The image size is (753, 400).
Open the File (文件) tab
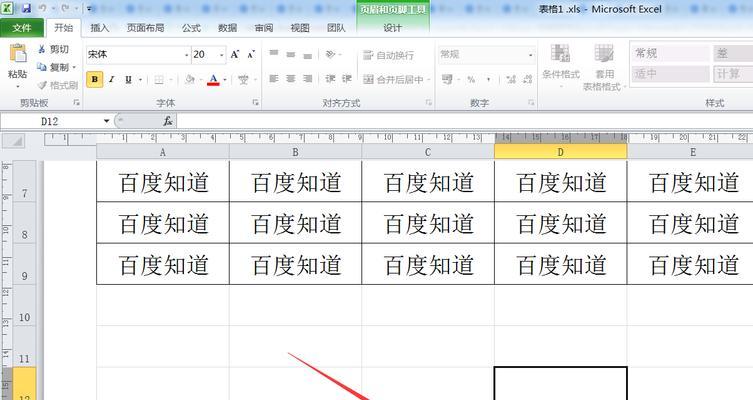click(x=22, y=28)
